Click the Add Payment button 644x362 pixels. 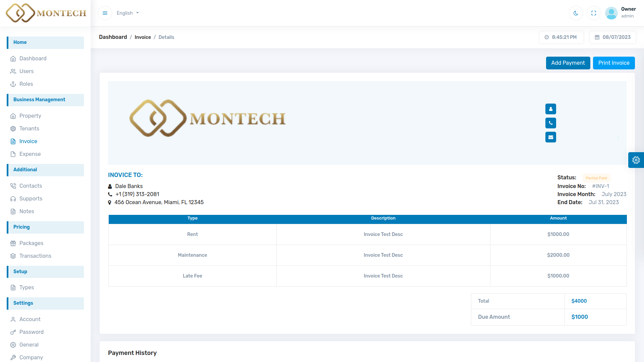[x=568, y=63]
